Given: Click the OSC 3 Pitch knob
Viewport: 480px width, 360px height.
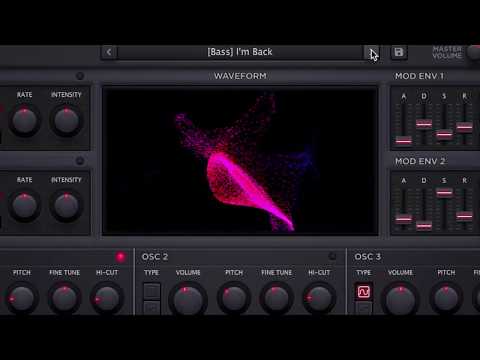Looking at the screenshot, I should (446, 298).
